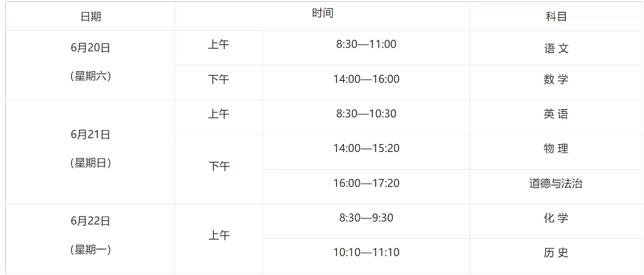644x275 pixels.
Task: Select the 6月20日 date text
Action: coord(91,47)
